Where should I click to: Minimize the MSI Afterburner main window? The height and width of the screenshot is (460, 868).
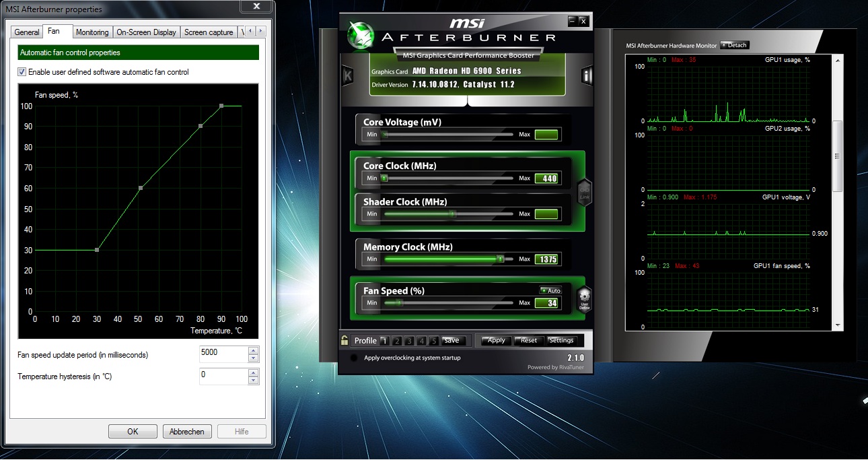pos(572,21)
